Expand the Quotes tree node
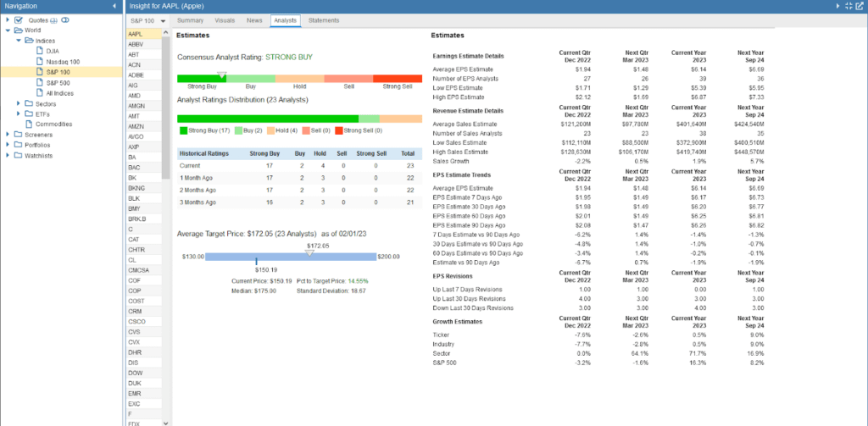868x426 pixels. pos(8,20)
